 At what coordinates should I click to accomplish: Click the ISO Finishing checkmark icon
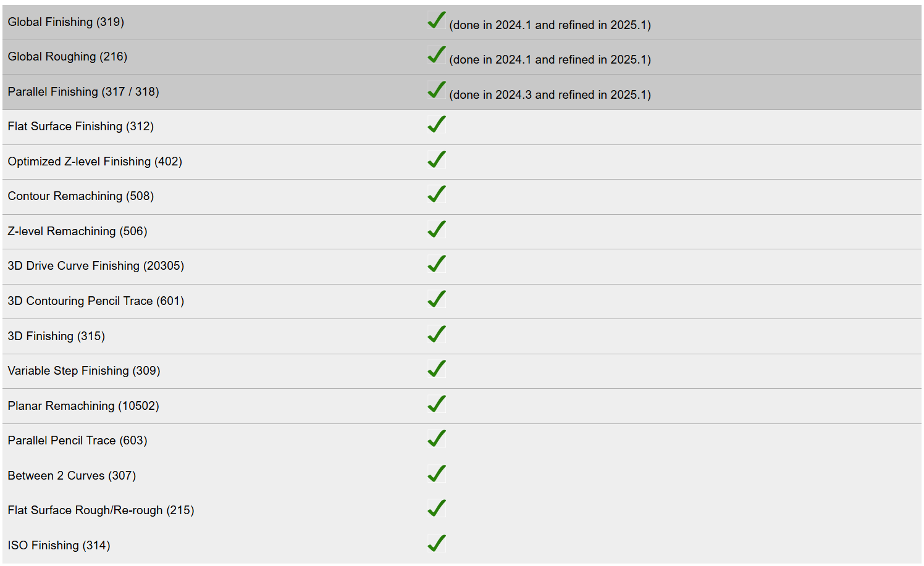pyautogui.click(x=437, y=544)
